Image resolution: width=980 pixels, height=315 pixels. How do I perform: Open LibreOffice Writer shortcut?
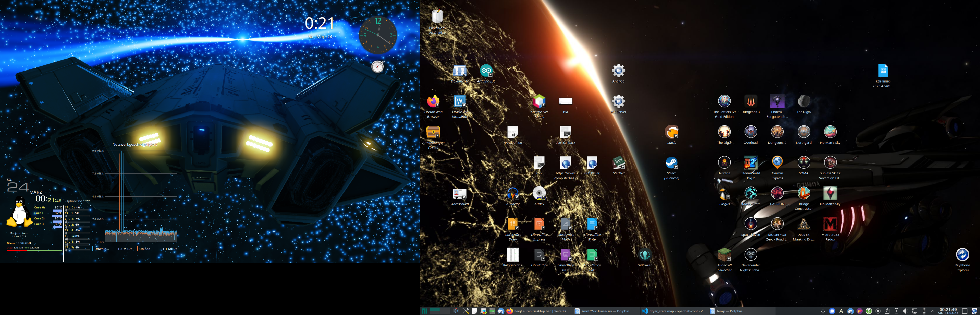[592, 224]
